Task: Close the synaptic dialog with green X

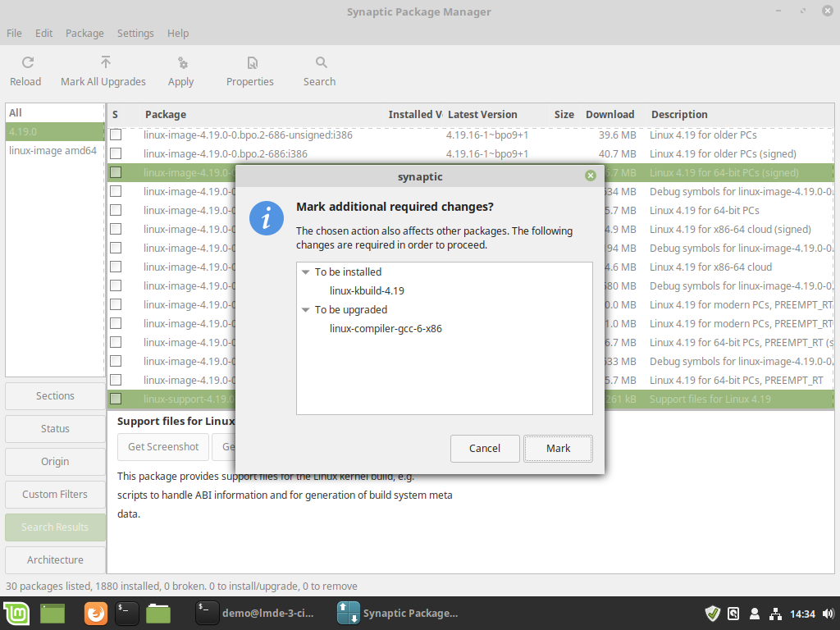Action: click(x=591, y=176)
